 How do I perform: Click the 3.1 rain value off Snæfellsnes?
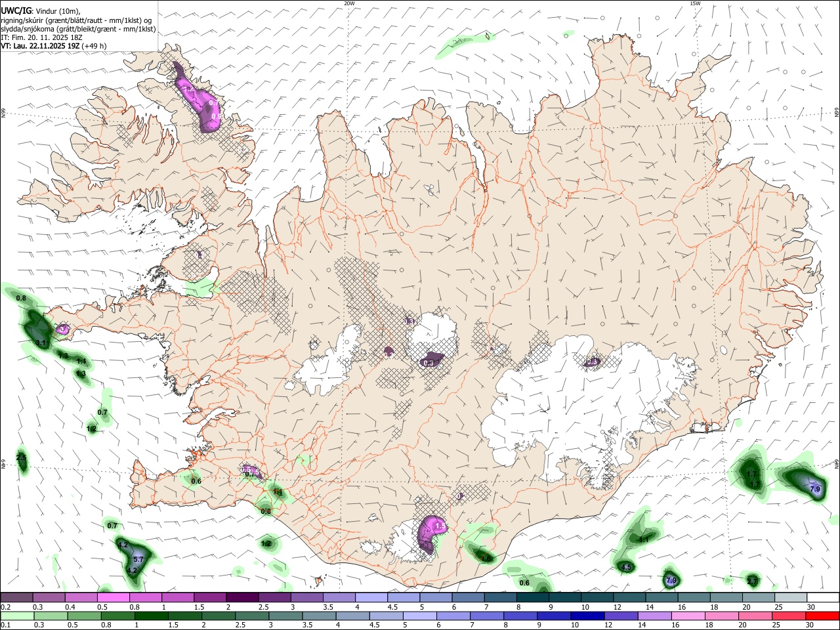pyautogui.click(x=41, y=343)
